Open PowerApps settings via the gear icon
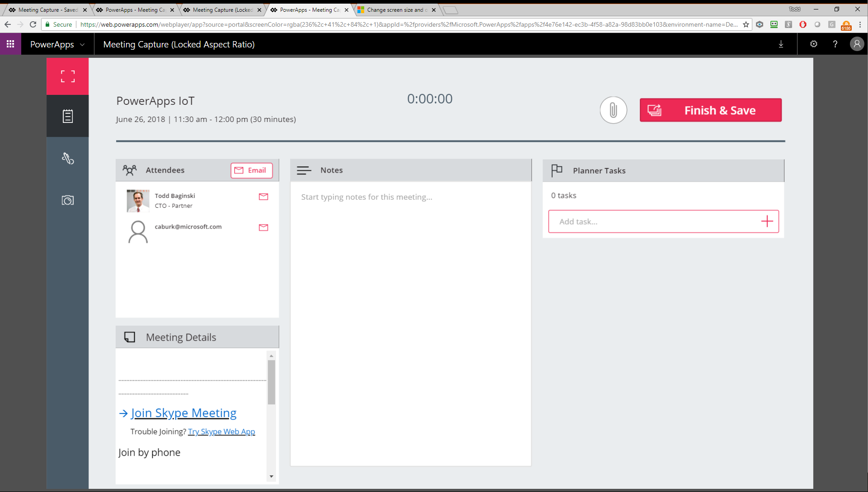Viewport: 868px width, 492px height. coord(814,44)
